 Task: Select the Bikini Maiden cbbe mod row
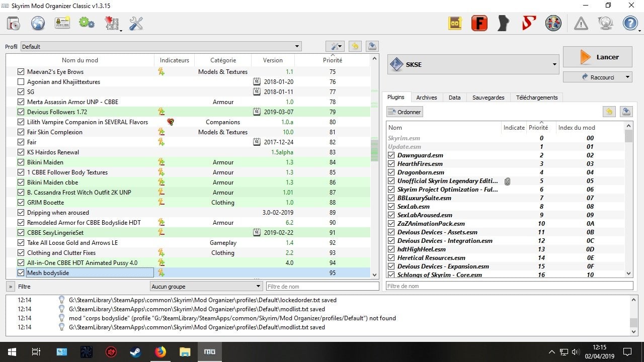(x=188, y=182)
